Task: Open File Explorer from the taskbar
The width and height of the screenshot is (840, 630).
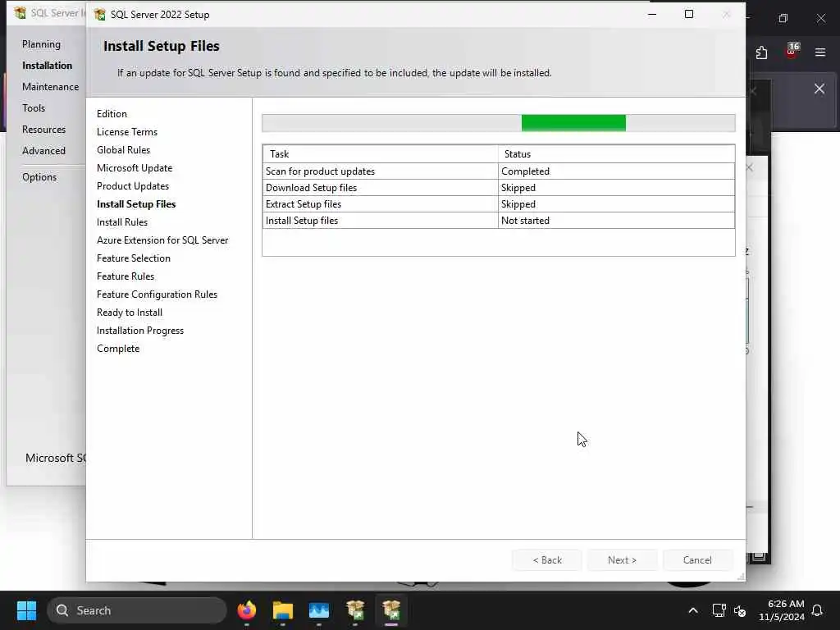Action: pyautogui.click(x=283, y=610)
